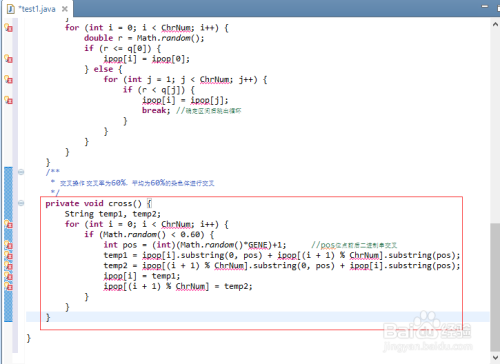
Task: Click the green '//pos' comment
Action: 354,245
